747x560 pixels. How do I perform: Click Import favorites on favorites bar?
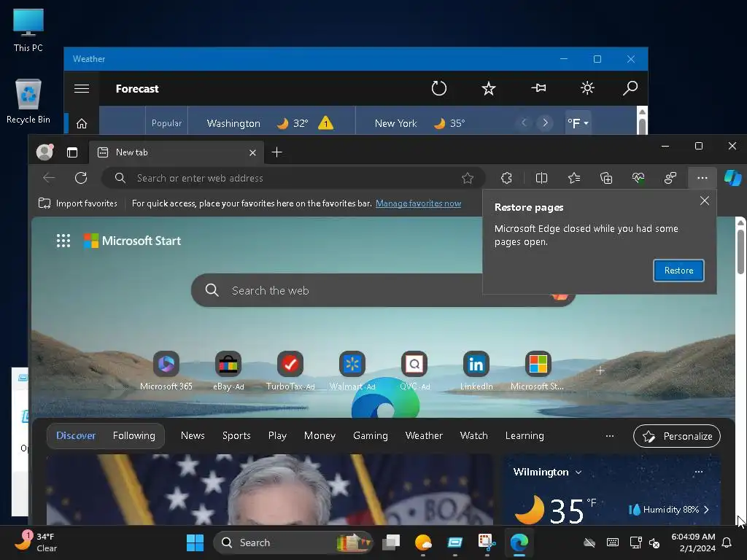tap(77, 203)
